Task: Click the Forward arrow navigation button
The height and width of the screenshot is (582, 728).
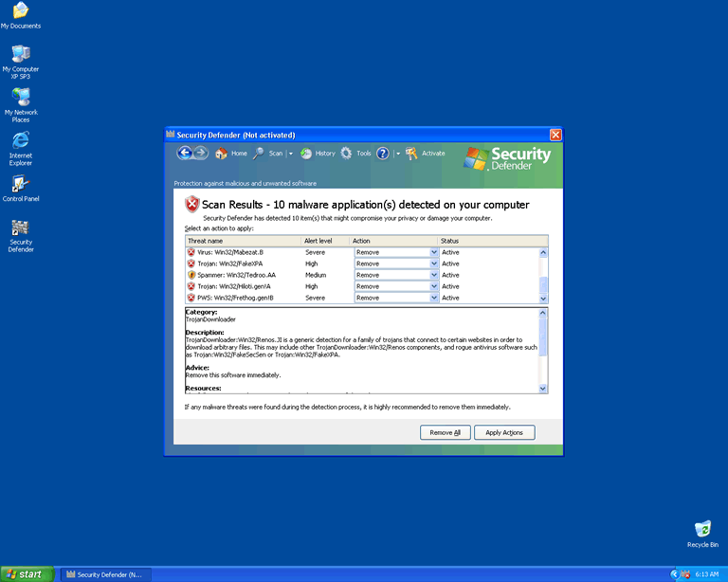Action: (x=200, y=153)
